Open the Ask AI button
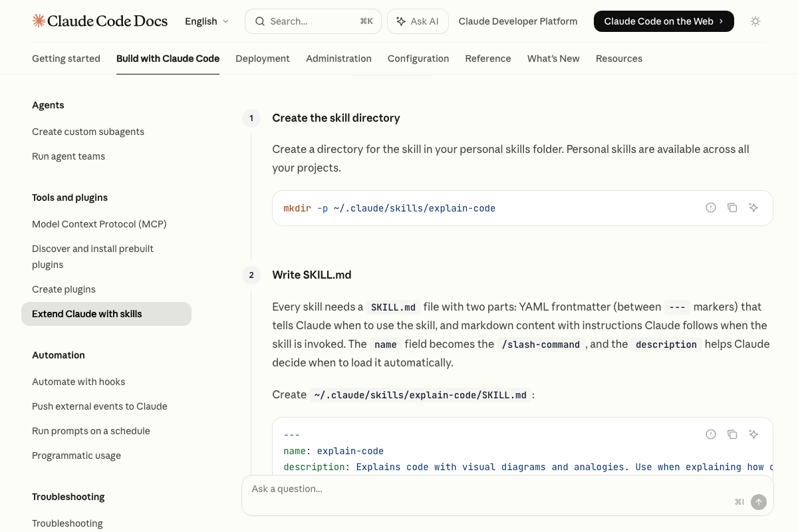 (x=418, y=21)
